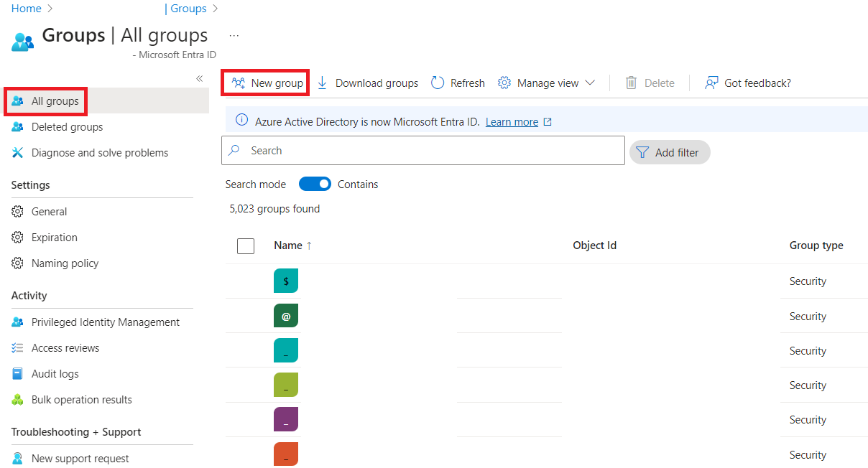Click the New group button
Viewport: 868px width, 468px height.
pyautogui.click(x=267, y=83)
